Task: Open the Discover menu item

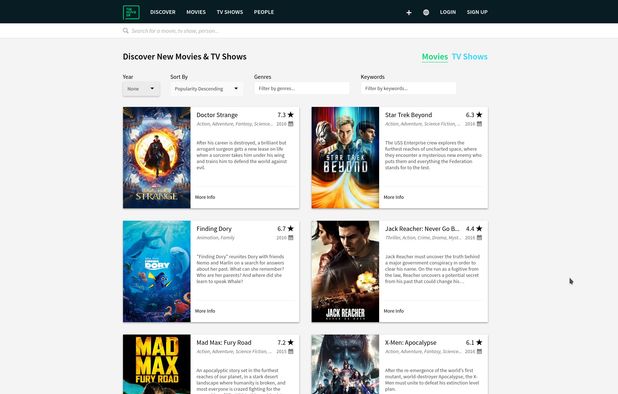Action: pyautogui.click(x=163, y=12)
